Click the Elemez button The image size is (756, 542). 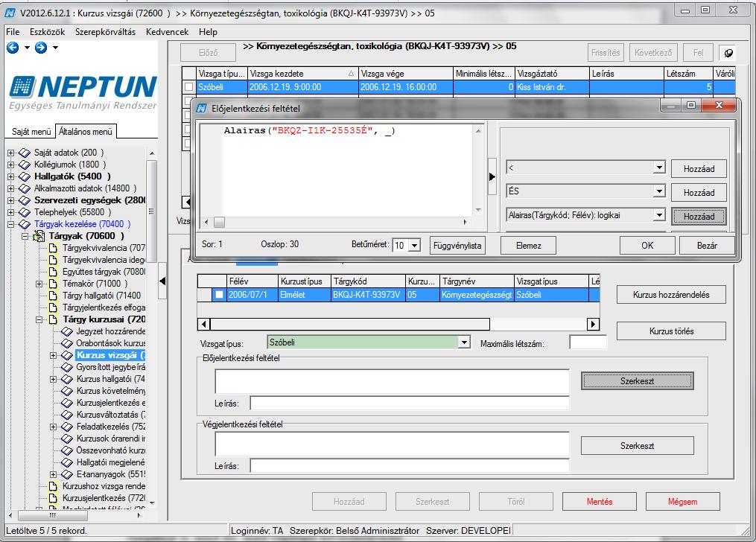(x=528, y=246)
